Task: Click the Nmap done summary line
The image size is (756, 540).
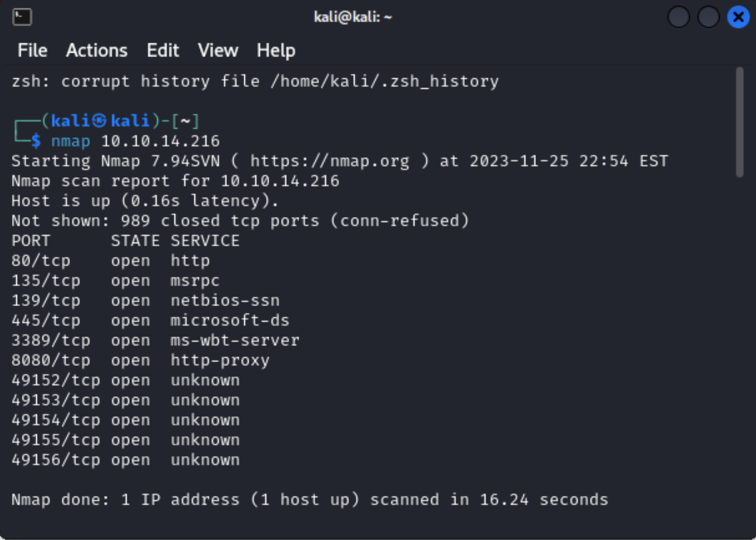Action: point(306,499)
